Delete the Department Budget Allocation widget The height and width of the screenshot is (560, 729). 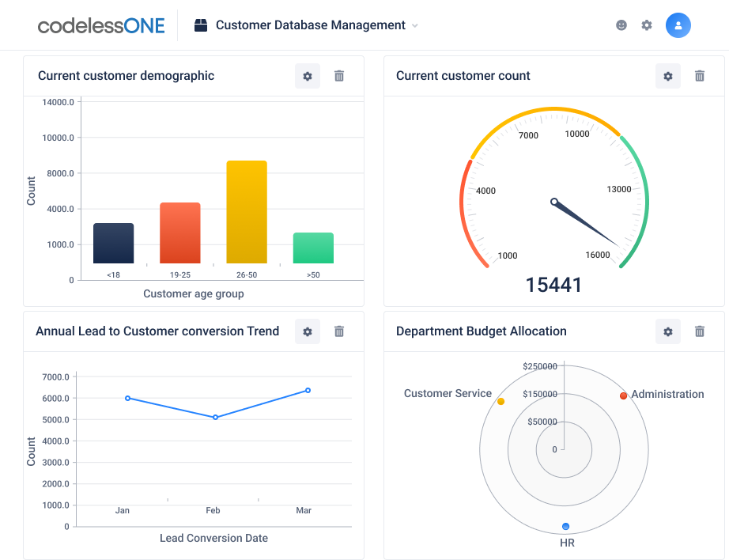coord(700,331)
